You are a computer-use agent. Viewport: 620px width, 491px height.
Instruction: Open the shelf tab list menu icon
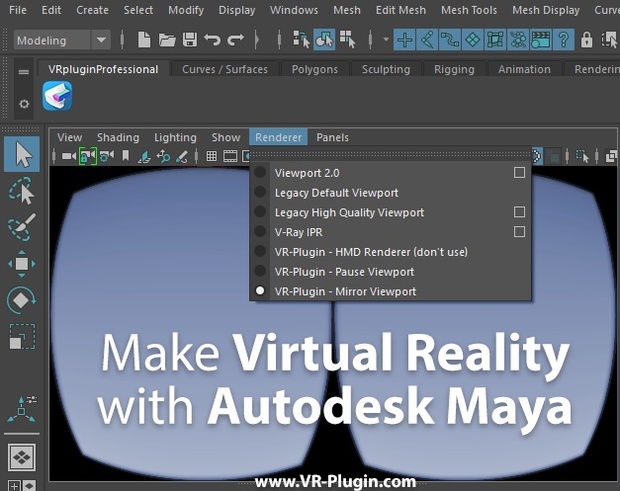pyautogui.click(x=24, y=72)
